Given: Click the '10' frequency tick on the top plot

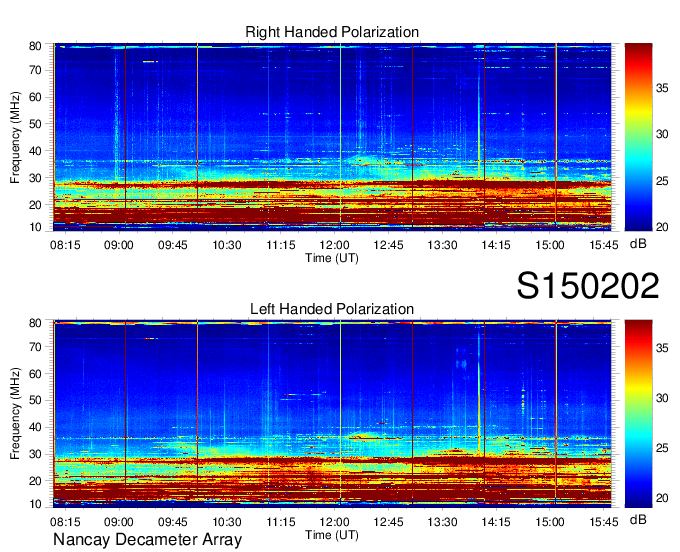Looking at the screenshot, I should 36,227.
